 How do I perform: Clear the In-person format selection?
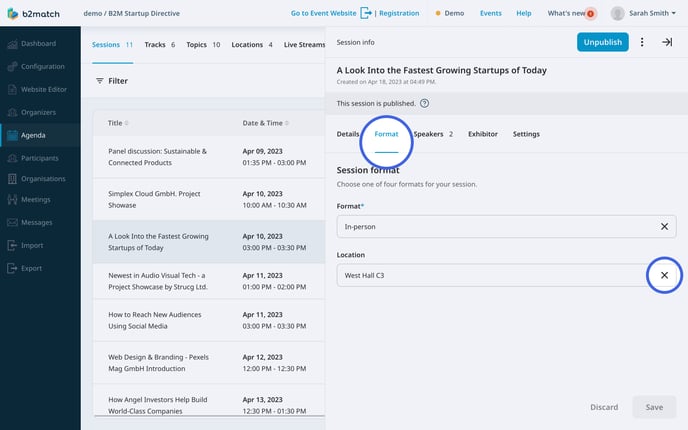tap(664, 226)
